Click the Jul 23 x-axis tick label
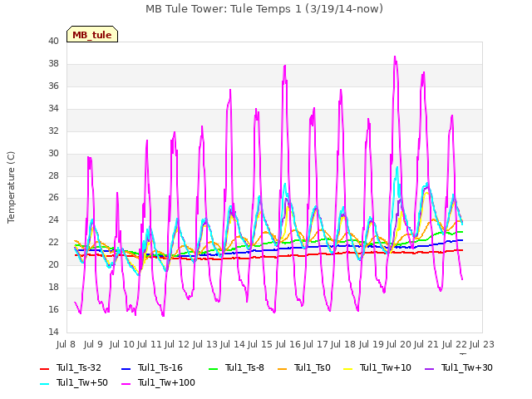The image size is (532, 399). point(481,344)
